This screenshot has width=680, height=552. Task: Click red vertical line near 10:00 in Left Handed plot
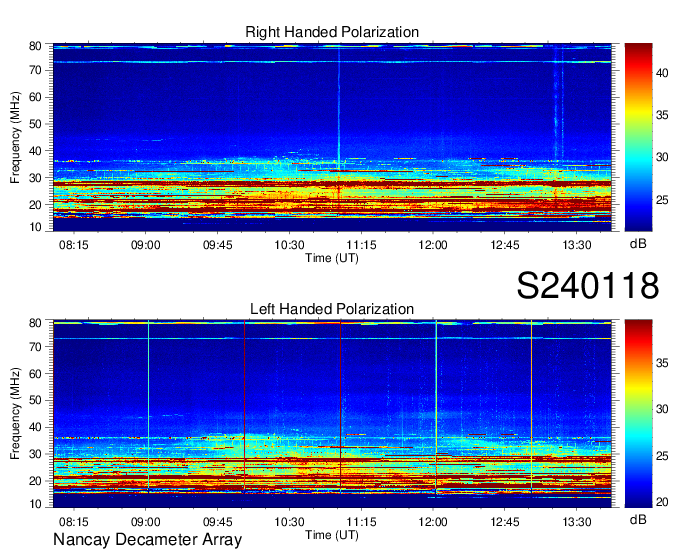[245, 405]
